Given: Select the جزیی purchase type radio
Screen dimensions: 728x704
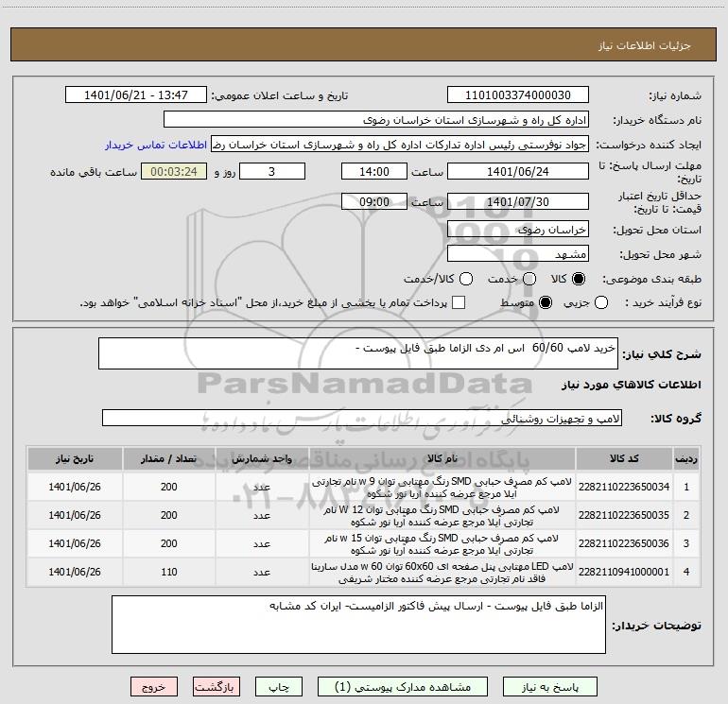Looking at the screenshot, I should [601, 302].
